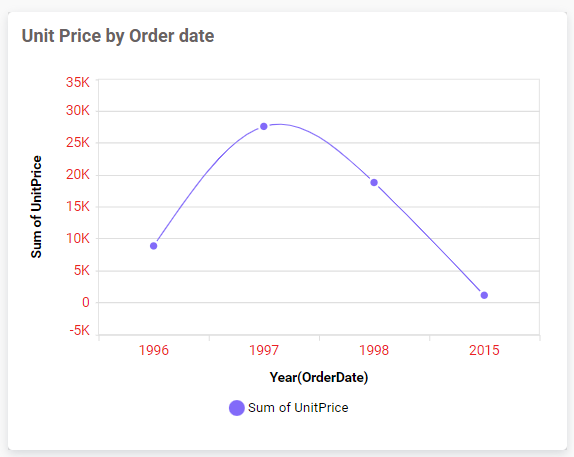Select the 1998 x-axis label
The height and width of the screenshot is (457, 574).
374,350
